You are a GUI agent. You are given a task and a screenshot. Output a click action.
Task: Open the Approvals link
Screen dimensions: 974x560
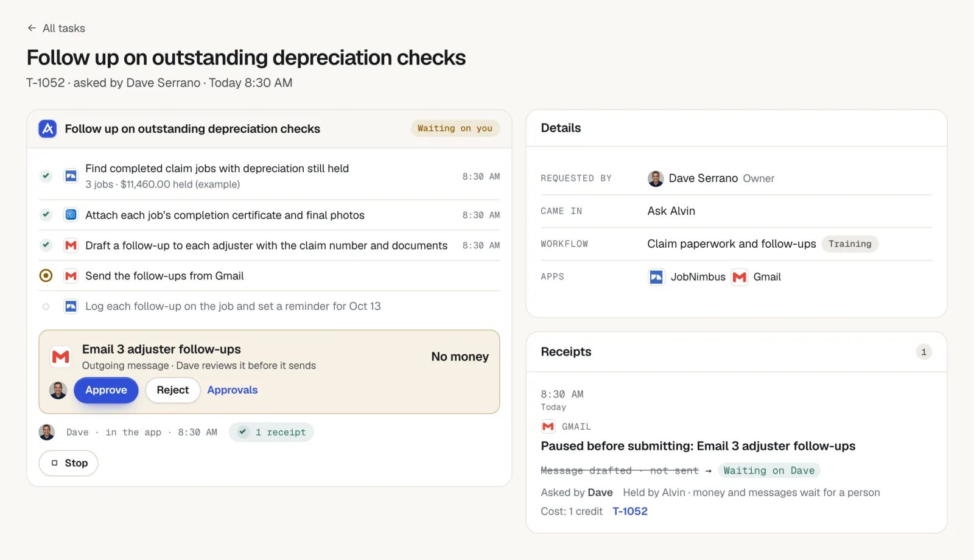pos(233,390)
